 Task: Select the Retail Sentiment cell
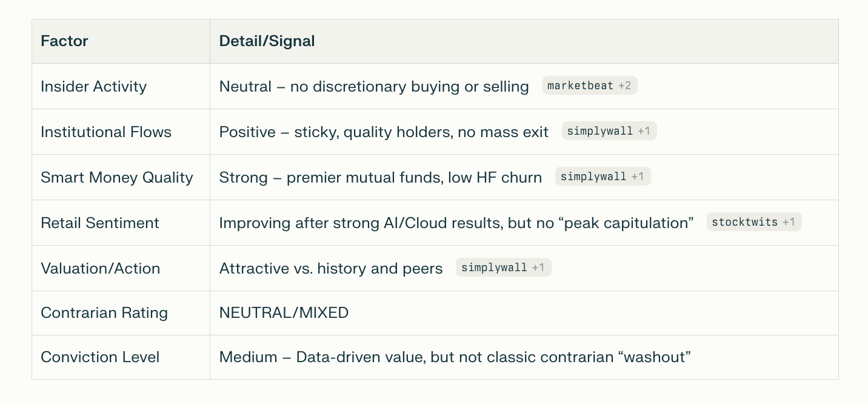pyautogui.click(x=99, y=223)
